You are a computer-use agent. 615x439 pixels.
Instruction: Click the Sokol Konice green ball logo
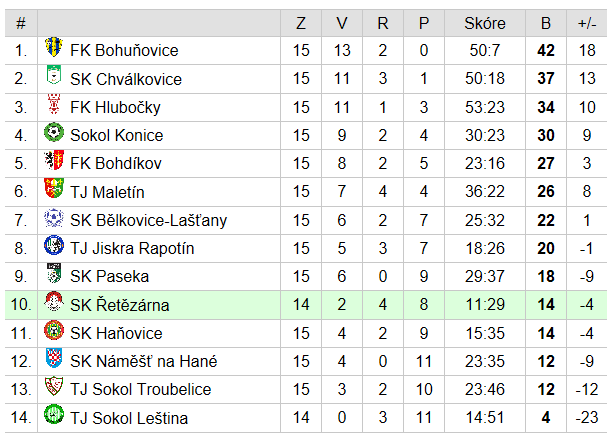pos(54,132)
